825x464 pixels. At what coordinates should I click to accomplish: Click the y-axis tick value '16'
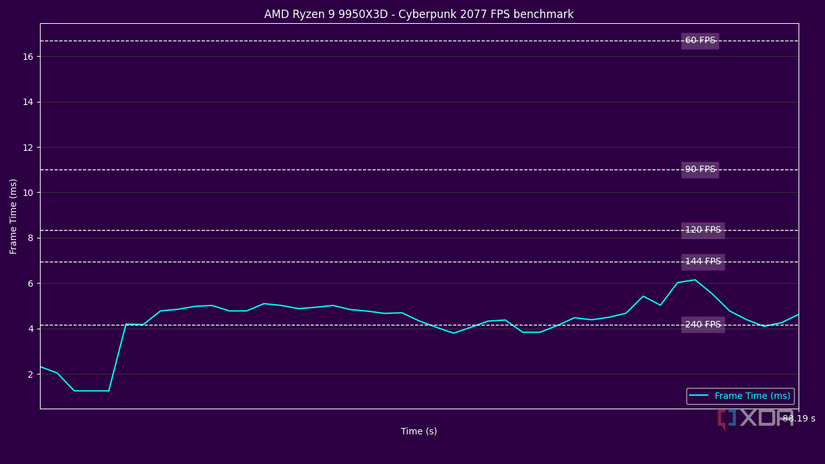click(28, 57)
